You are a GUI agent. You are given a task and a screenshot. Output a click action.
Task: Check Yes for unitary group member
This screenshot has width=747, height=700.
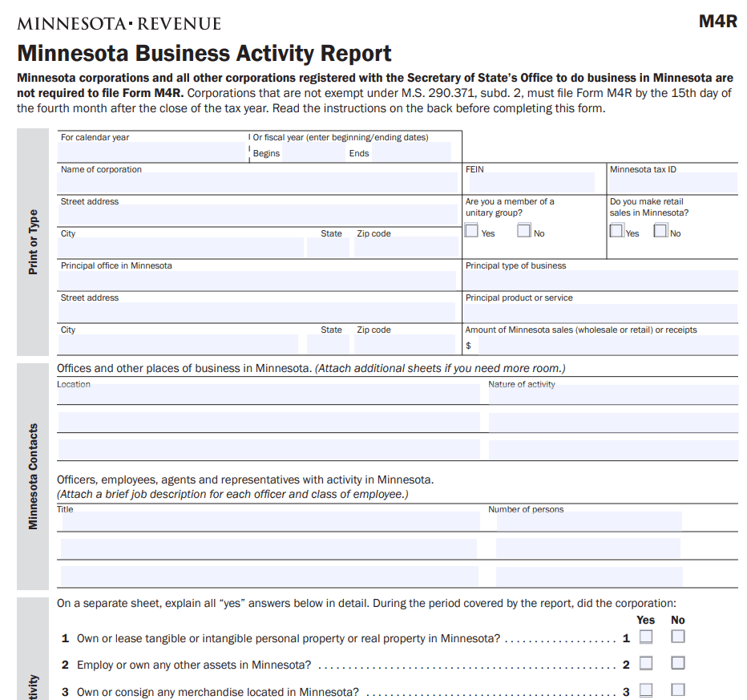(x=472, y=232)
